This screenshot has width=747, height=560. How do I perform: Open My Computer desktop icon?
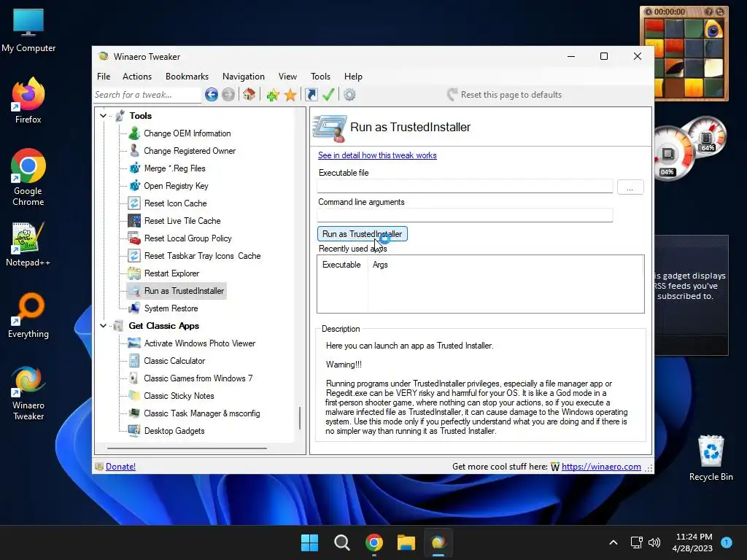(28, 30)
